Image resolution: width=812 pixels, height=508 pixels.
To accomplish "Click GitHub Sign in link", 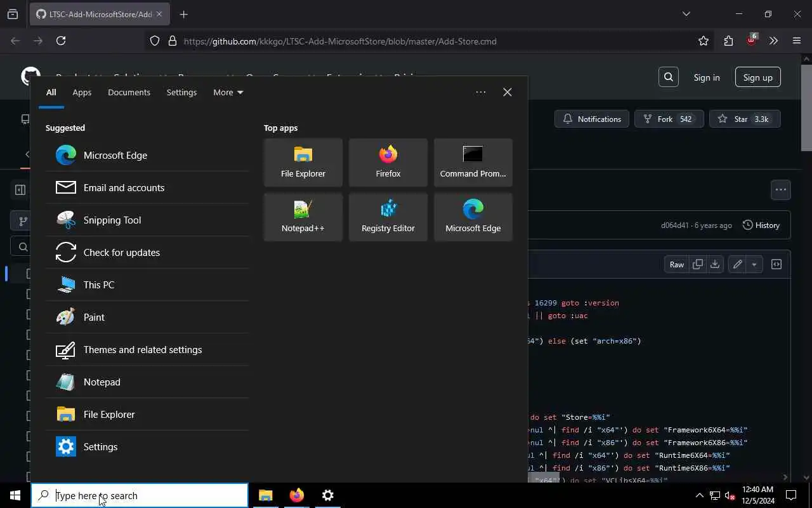I will click(x=707, y=77).
